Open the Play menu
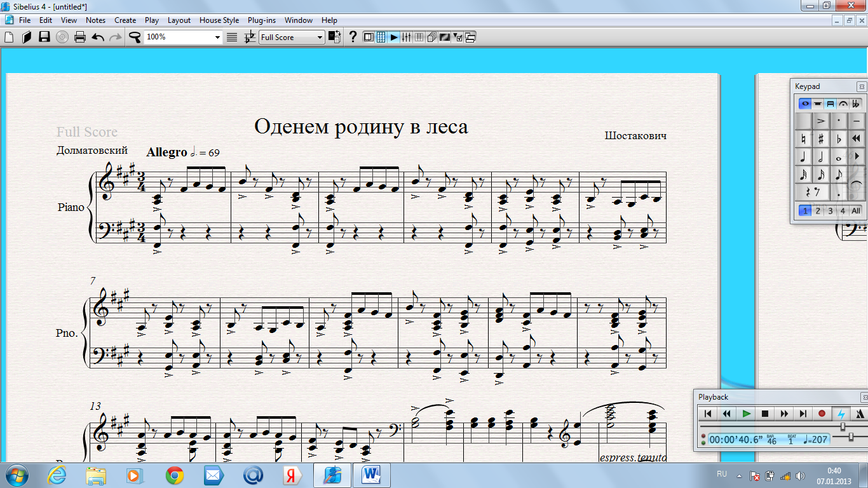This screenshot has width=868, height=488. [x=152, y=20]
